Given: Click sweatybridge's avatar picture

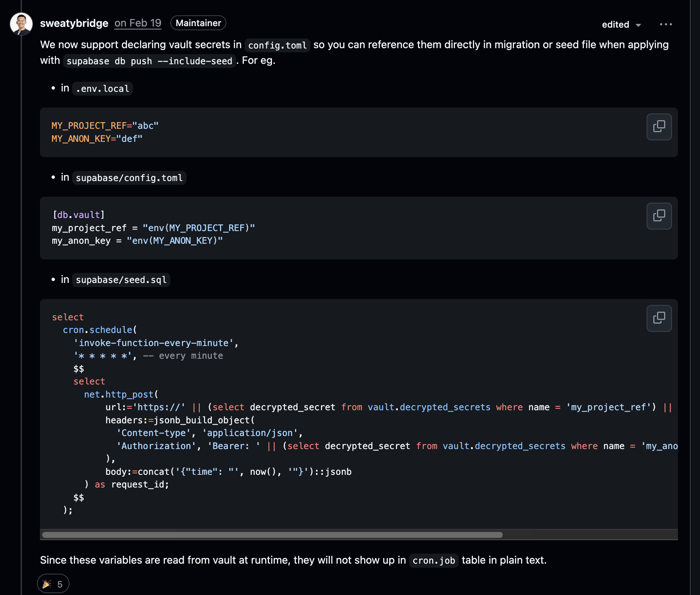Looking at the screenshot, I should click(21, 24).
